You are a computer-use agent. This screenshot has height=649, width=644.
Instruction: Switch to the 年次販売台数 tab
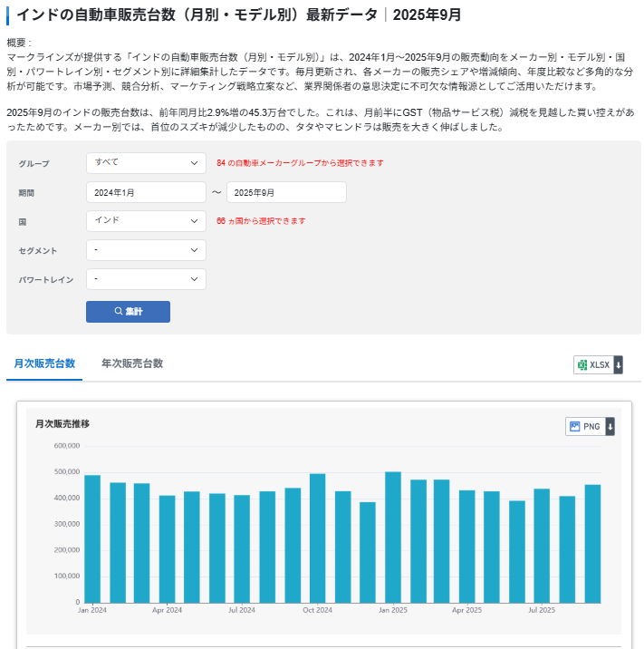pos(132,363)
